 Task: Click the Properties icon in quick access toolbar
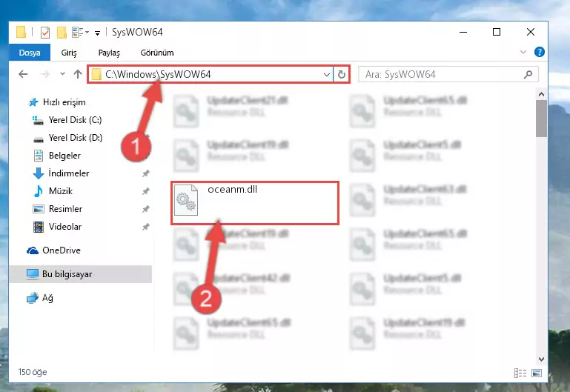[45, 33]
